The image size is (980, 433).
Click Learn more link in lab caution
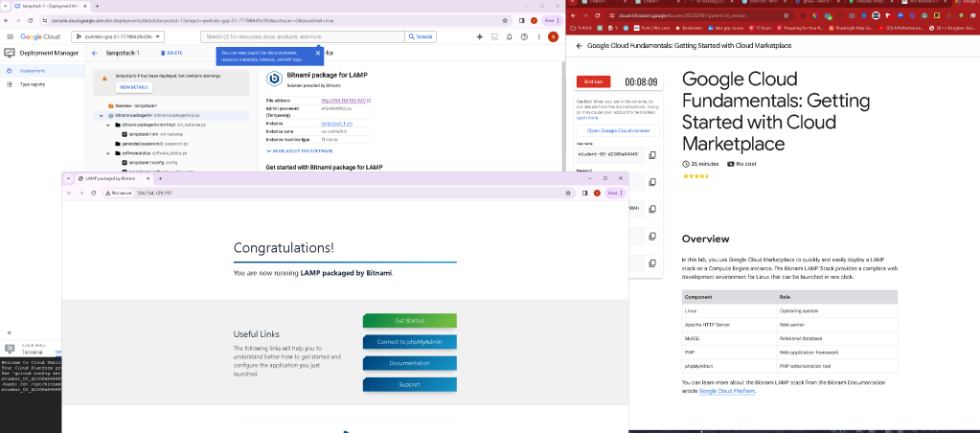pos(586,118)
